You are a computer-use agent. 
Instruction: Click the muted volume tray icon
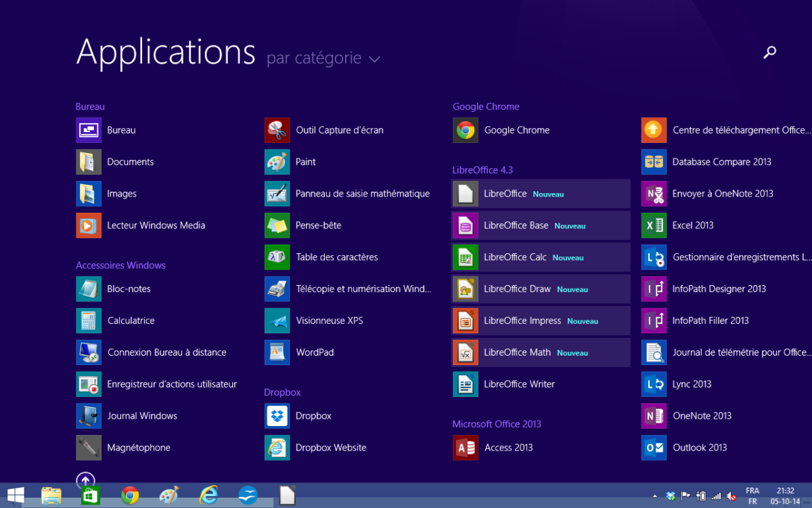(x=731, y=496)
